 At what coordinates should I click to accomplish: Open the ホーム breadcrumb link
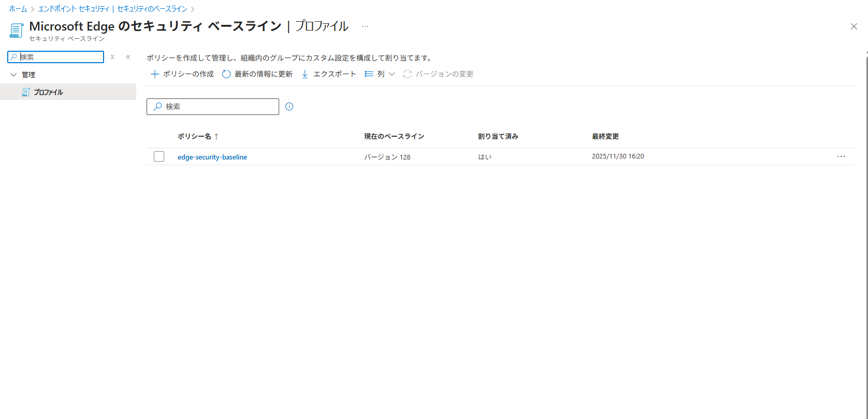pyautogui.click(x=18, y=9)
